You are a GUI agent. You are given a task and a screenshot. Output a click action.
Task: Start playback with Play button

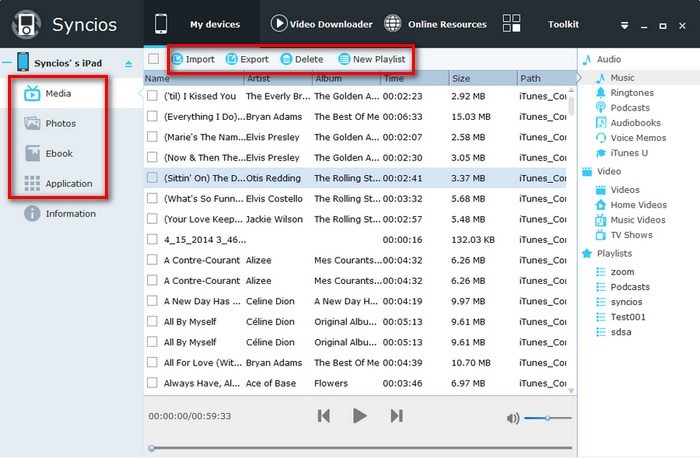359,416
